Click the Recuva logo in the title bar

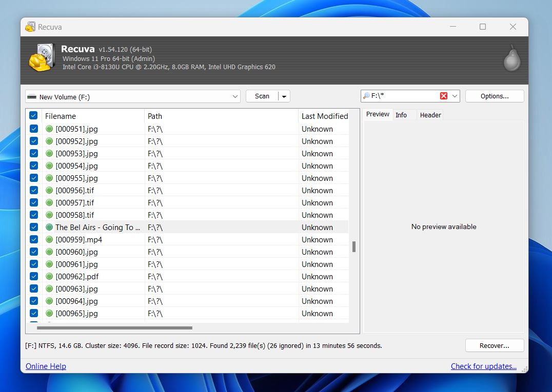click(x=30, y=27)
